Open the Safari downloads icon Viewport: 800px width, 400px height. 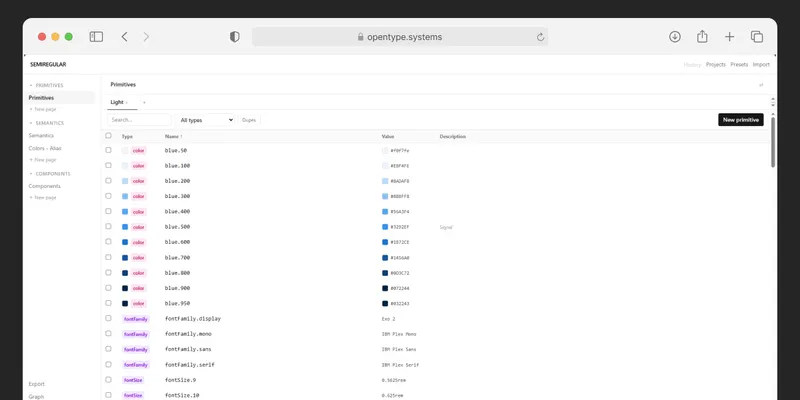(x=675, y=37)
